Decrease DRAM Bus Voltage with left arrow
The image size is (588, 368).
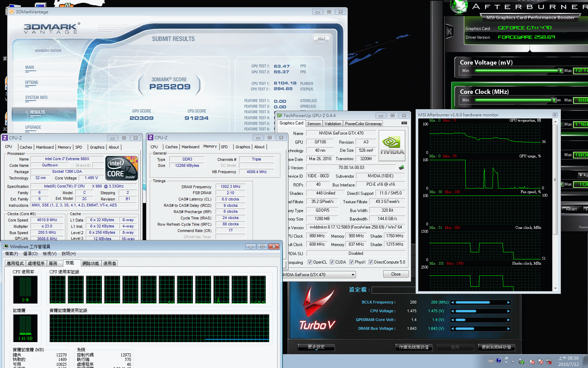[x=453, y=329]
